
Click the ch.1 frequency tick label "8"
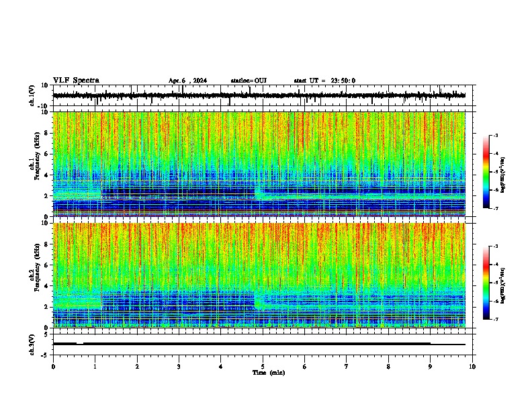click(x=46, y=133)
